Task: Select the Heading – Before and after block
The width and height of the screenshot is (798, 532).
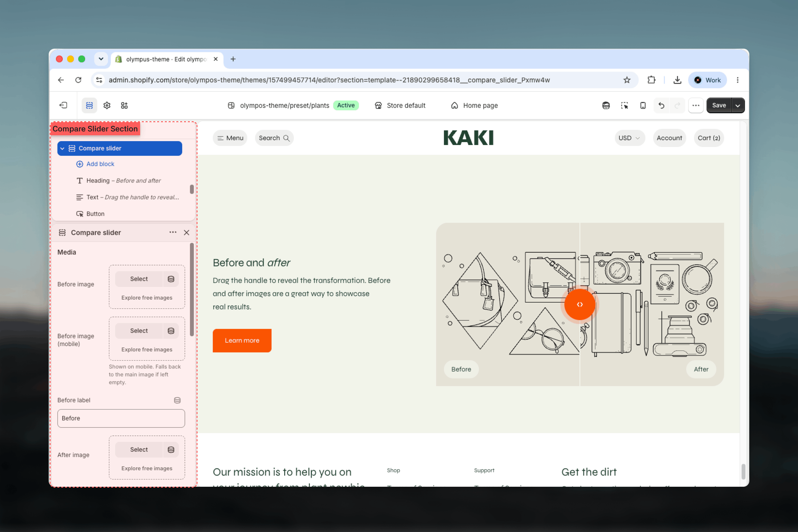Action: 123,181
